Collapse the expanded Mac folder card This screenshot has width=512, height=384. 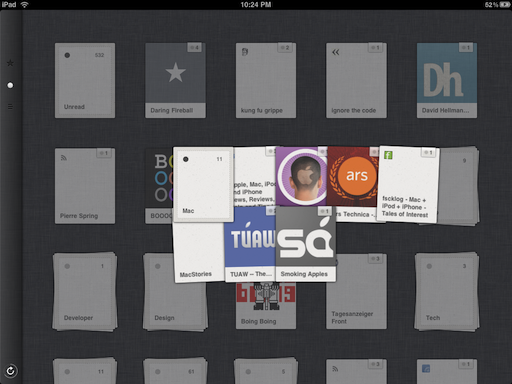[x=203, y=184]
